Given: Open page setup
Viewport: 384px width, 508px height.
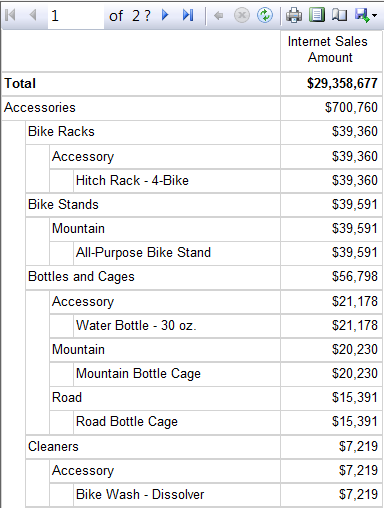Looking at the screenshot, I should (x=339, y=15).
